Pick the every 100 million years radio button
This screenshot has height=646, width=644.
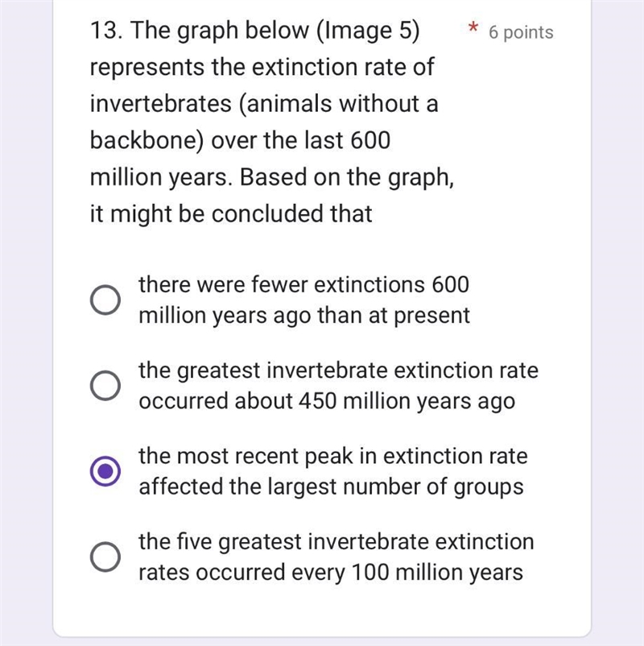point(105,557)
